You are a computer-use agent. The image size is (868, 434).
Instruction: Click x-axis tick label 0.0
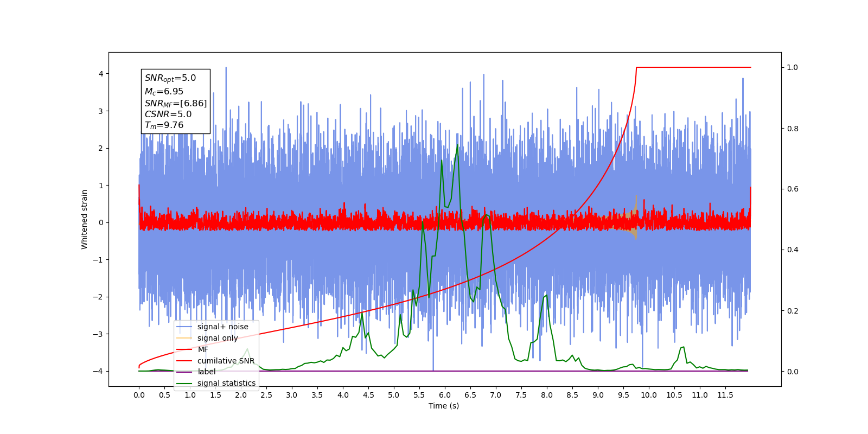pos(139,395)
